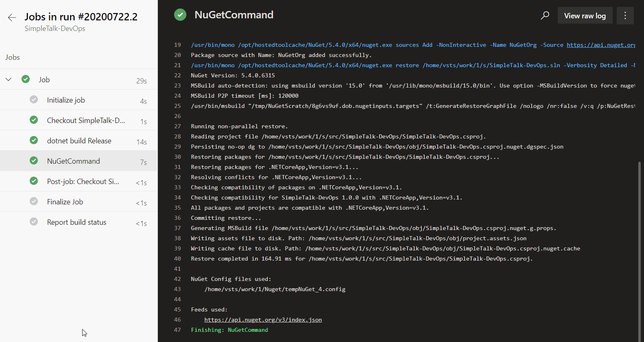Click log line number 47
Viewport: 644px width, 342px height.
(x=177, y=330)
